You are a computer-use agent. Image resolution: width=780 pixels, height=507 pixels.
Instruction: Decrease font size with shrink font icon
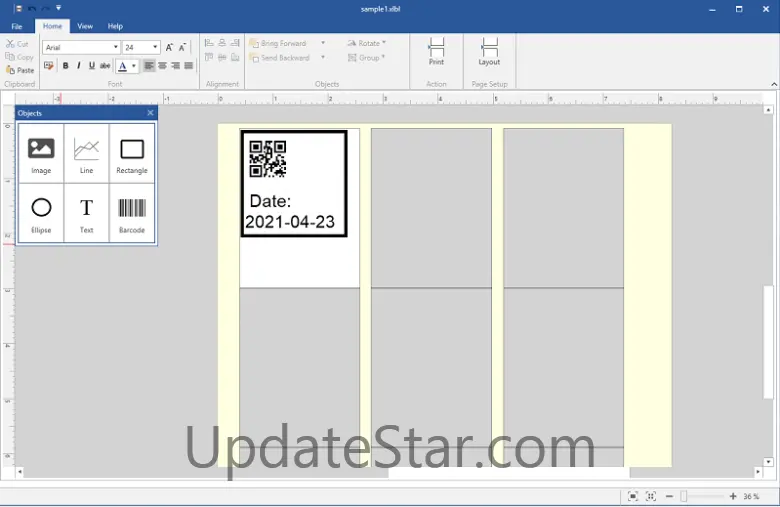pos(183,47)
